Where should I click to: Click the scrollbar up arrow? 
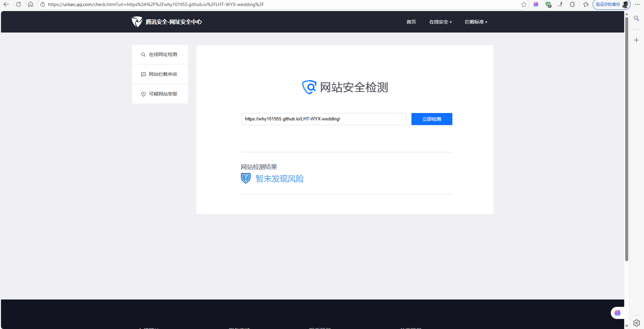click(x=627, y=14)
